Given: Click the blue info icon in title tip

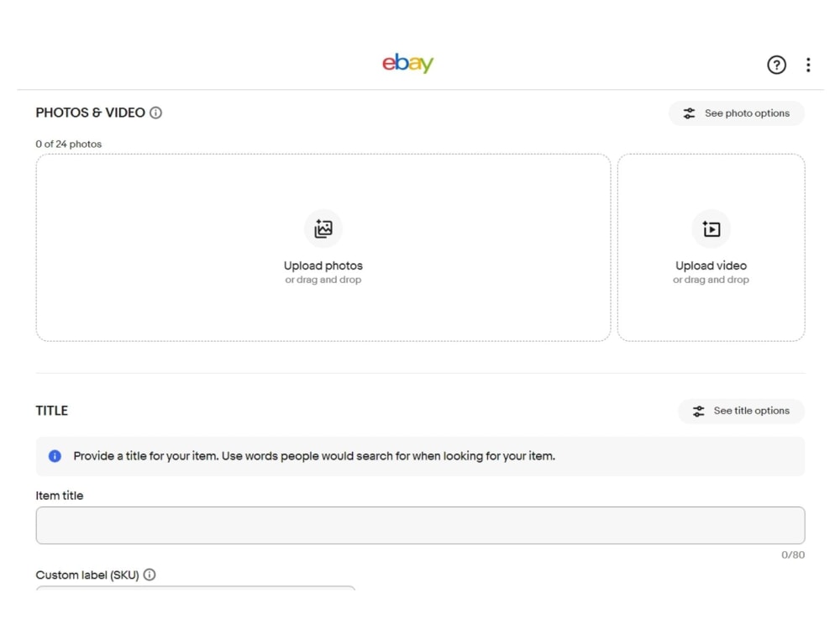Looking at the screenshot, I should [55, 456].
